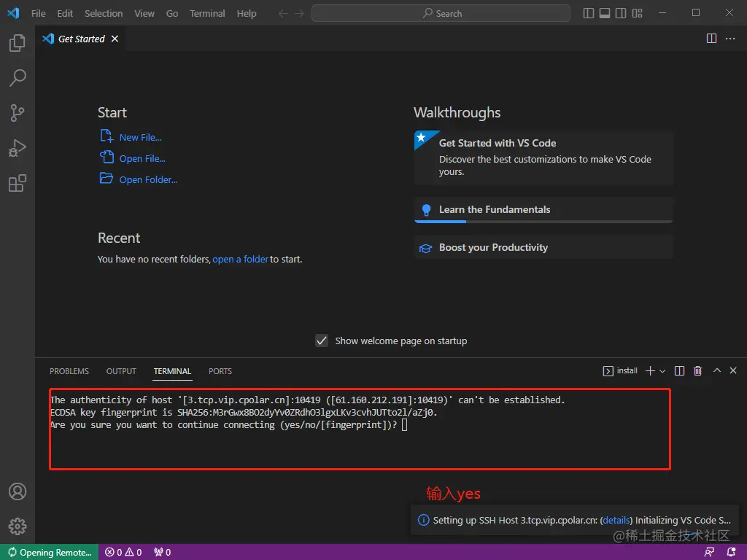This screenshot has width=747, height=560.
Task: Click the Open File... link
Action: 142,158
